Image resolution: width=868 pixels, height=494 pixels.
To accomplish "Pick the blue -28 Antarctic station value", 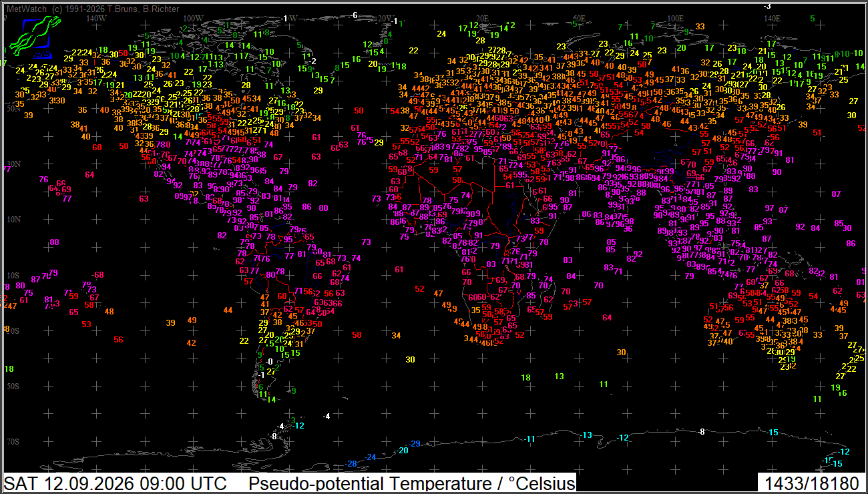I will pyautogui.click(x=352, y=464).
